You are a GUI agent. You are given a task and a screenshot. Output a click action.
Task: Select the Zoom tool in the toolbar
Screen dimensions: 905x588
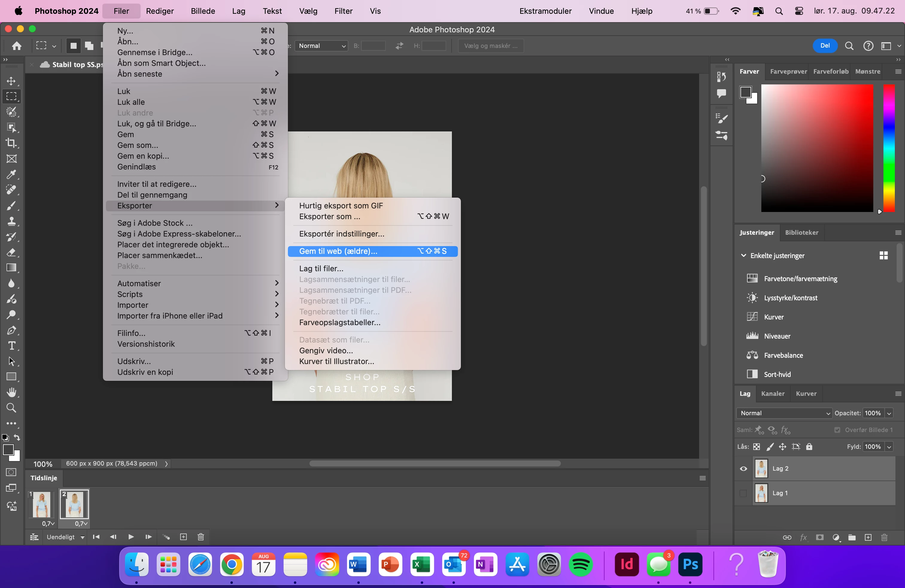click(11, 408)
